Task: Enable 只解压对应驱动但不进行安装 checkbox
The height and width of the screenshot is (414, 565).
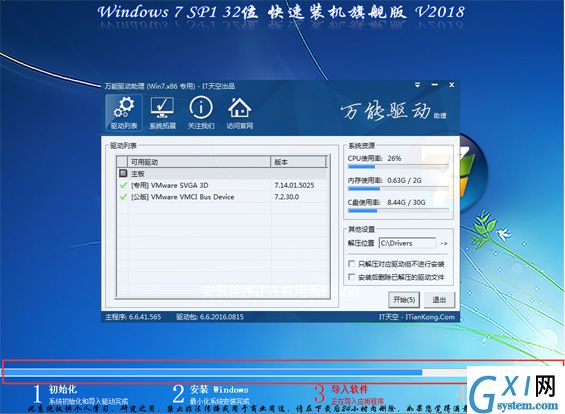Action: click(352, 264)
